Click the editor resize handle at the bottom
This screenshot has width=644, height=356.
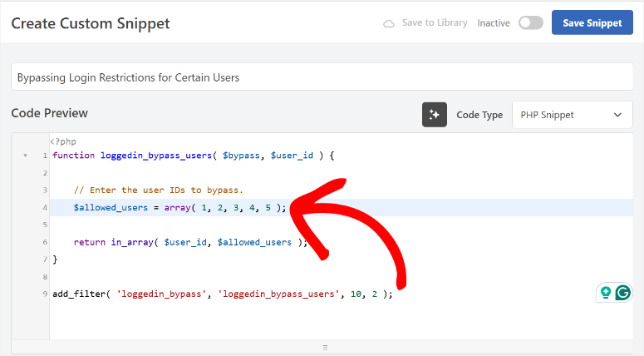(x=324, y=348)
